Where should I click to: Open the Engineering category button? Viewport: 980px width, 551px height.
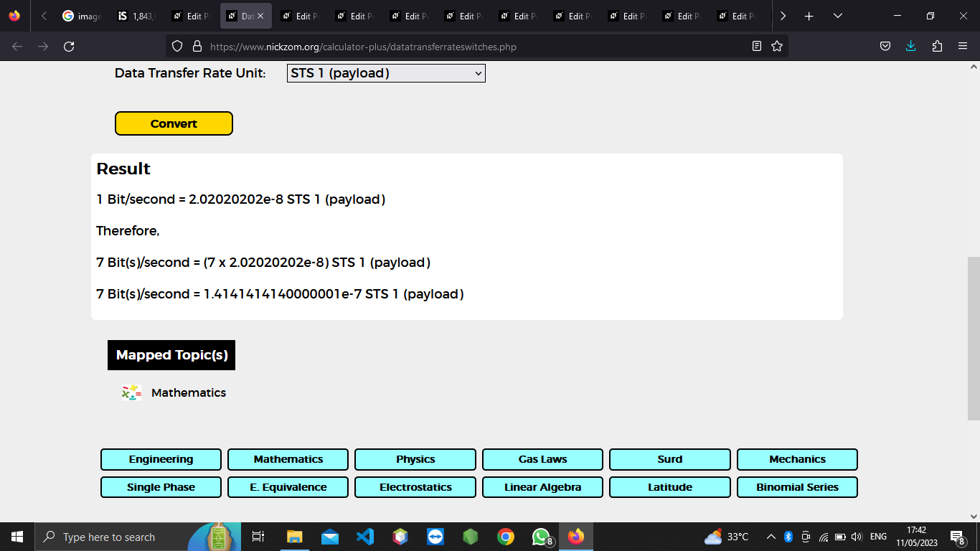(161, 459)
